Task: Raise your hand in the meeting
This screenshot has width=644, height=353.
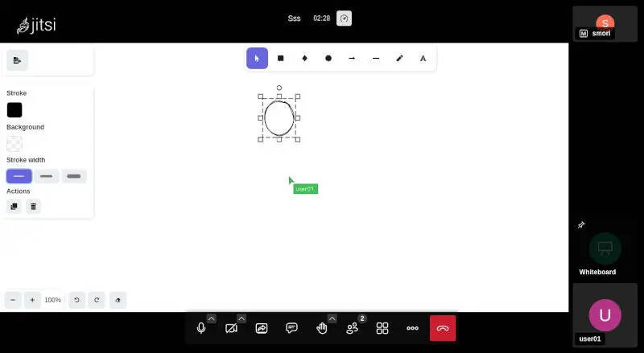Action: click(322, 328)
